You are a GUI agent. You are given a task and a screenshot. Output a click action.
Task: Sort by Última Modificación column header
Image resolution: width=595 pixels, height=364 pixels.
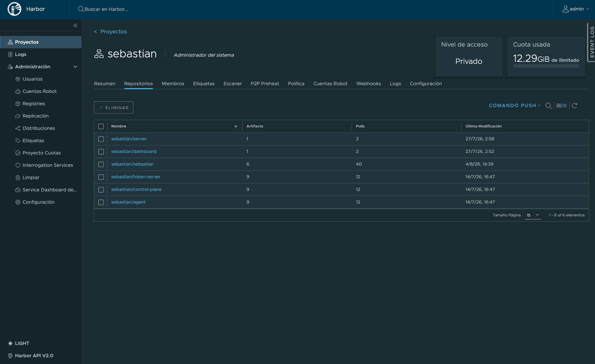[483, 126]
